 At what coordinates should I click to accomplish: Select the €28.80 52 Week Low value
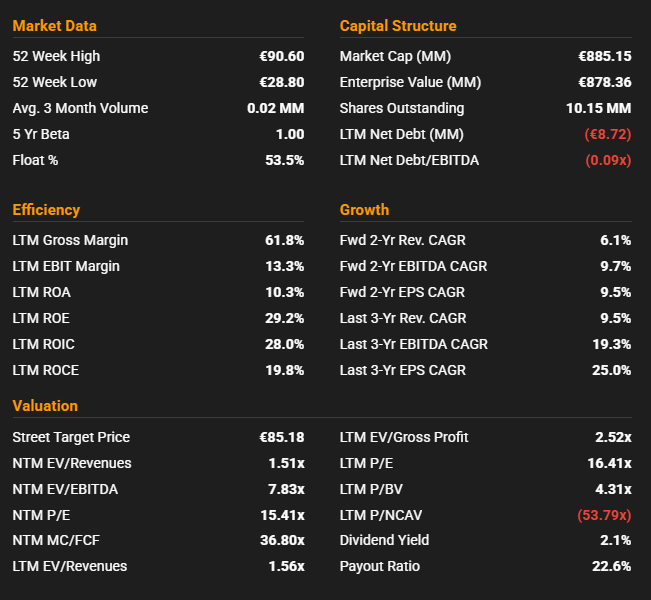pos(281,82)
